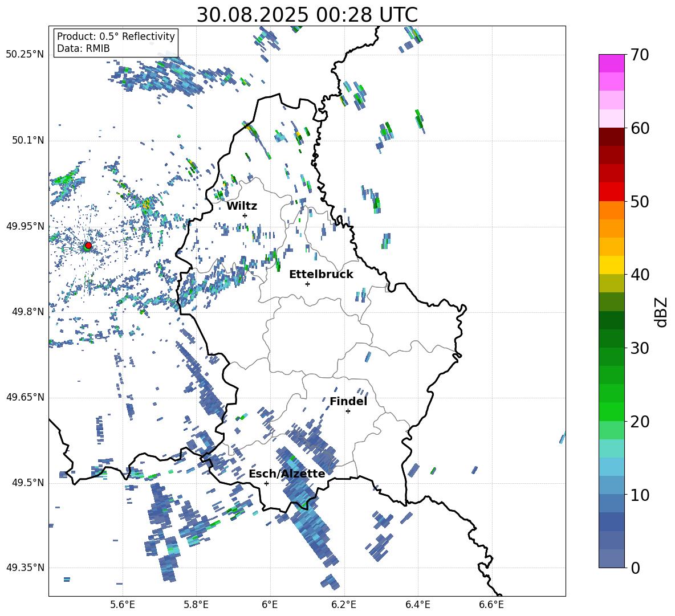Click the Esch/Alzette location cross marker
Viewport: 675px width, 616px height.
(266, 483)
